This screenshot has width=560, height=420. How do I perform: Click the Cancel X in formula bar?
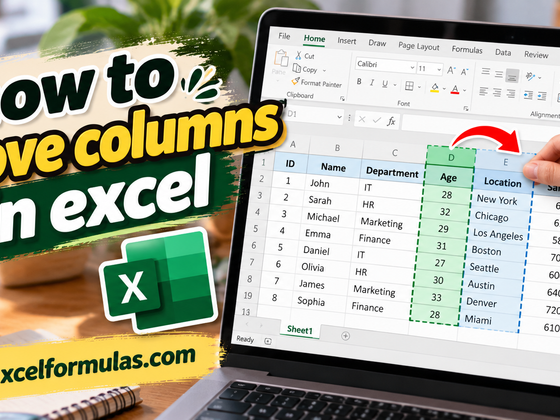point(362,119)
